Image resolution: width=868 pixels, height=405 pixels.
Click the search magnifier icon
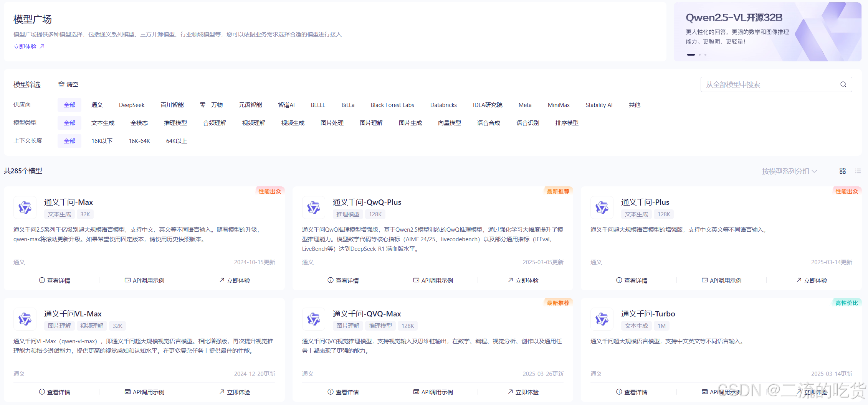click(843, 84)
